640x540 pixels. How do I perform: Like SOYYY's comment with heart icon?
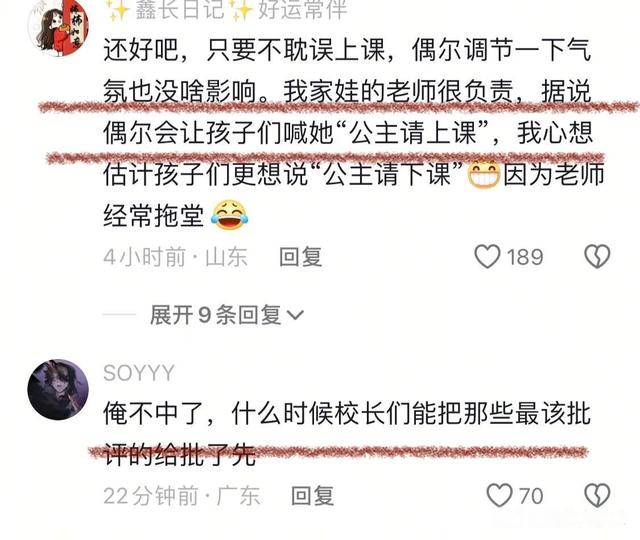point(499,496)
